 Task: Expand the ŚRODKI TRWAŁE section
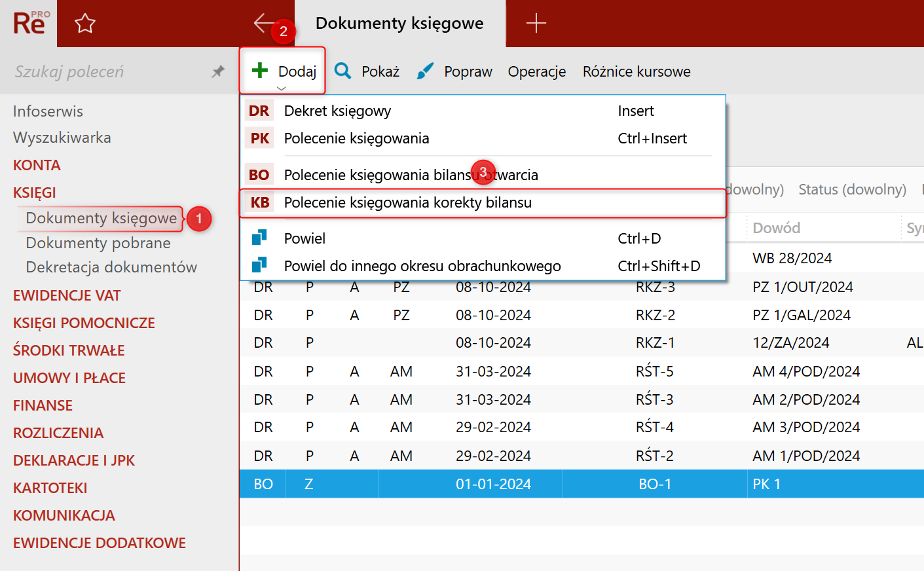(x=69, y=350)
